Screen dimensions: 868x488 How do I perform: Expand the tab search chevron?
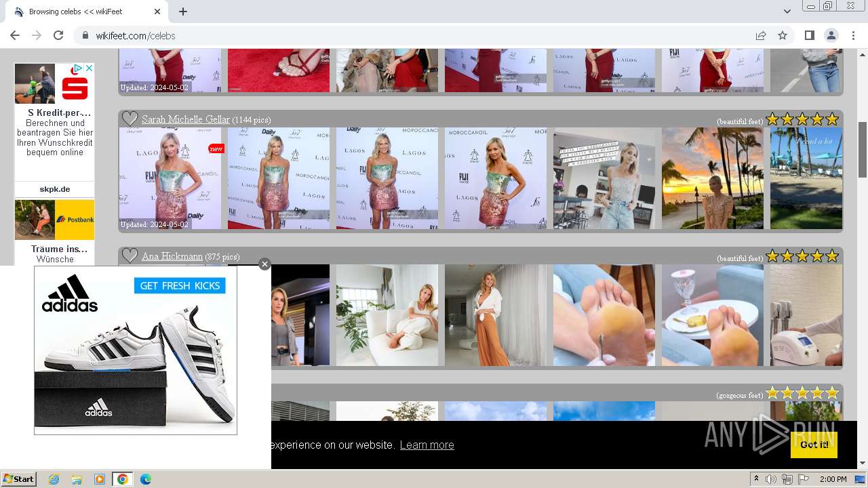click(787, 12)
